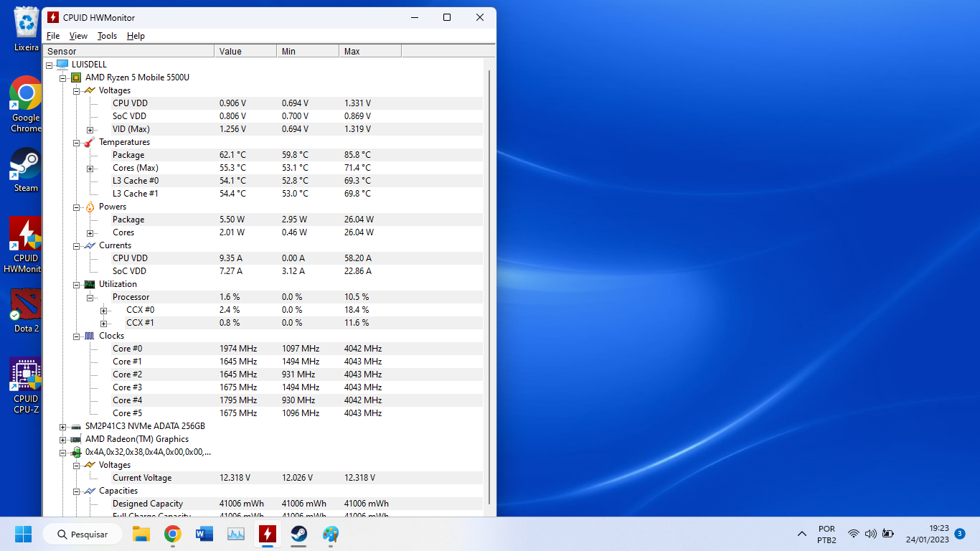Open CPUID CPU-Z desktop shortcut
Screen dimensions: 980x551
point(26,386)
